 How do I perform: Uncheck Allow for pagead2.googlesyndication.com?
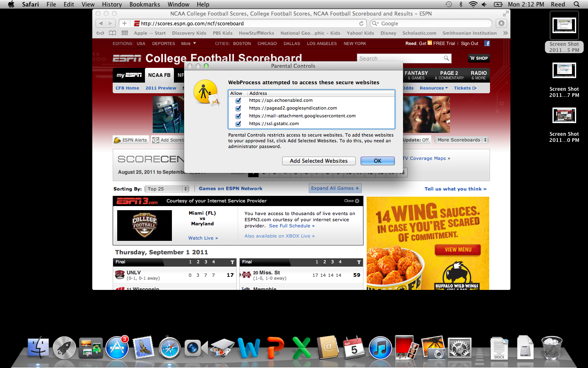238,108
